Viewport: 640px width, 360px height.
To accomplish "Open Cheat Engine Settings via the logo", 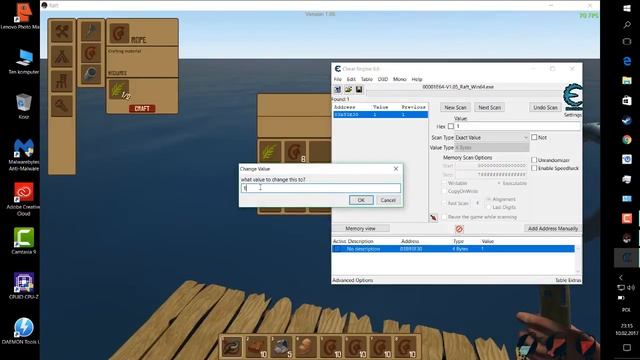I will click(x=572, y=97).
